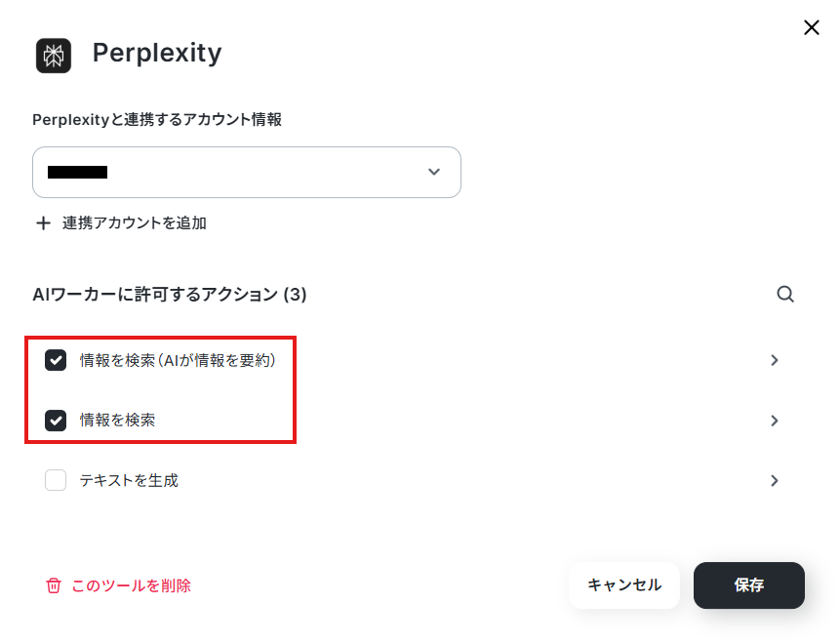Open the linked account dropdown
840x644 pixels.
[x=246, y=172]
